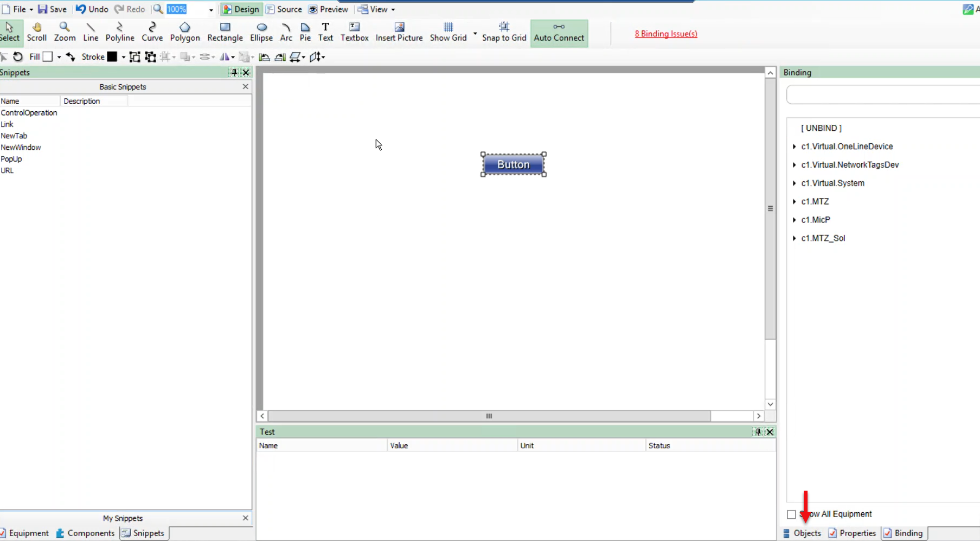Switch to the Properties tab
The width and height of the screenshot is (980, 541).
853,533
